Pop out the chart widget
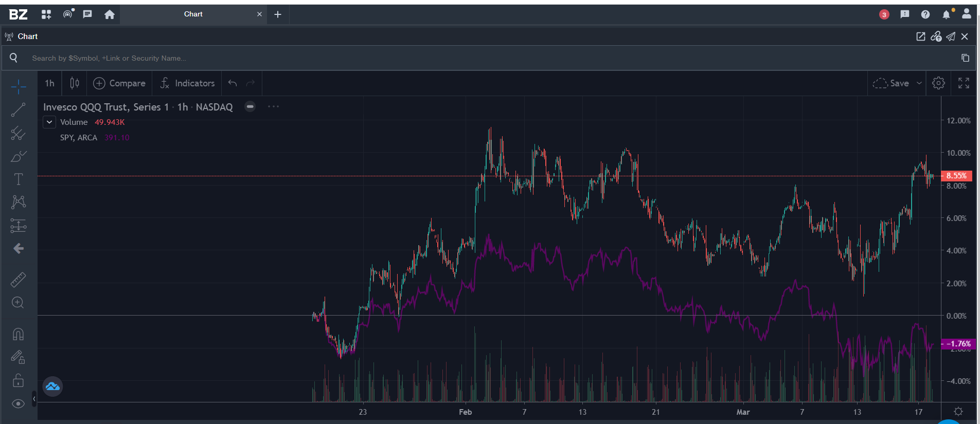This screenshot has width=980, height=424. click(921, 36)
